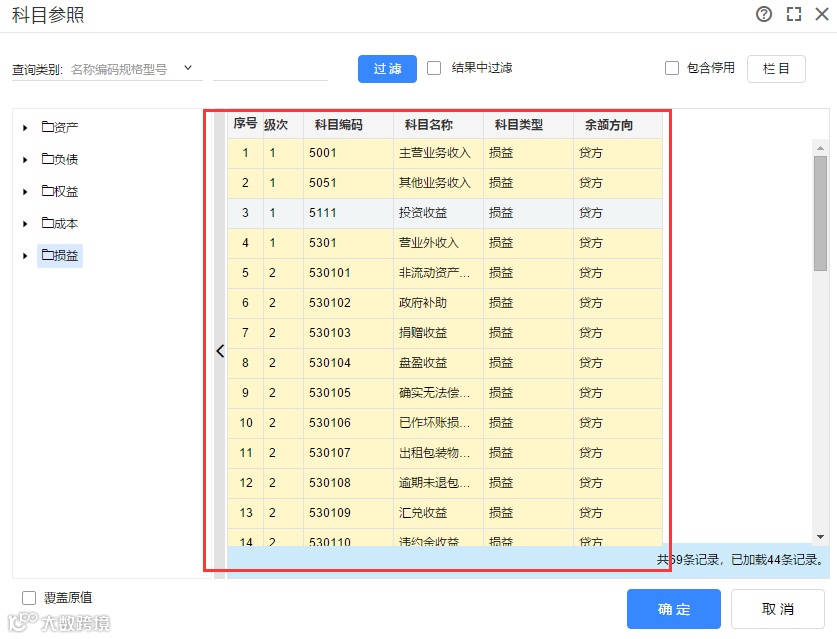Select row 投资收益 code 5111
Viewport: 837px width, 639px height.
(445, 213)
